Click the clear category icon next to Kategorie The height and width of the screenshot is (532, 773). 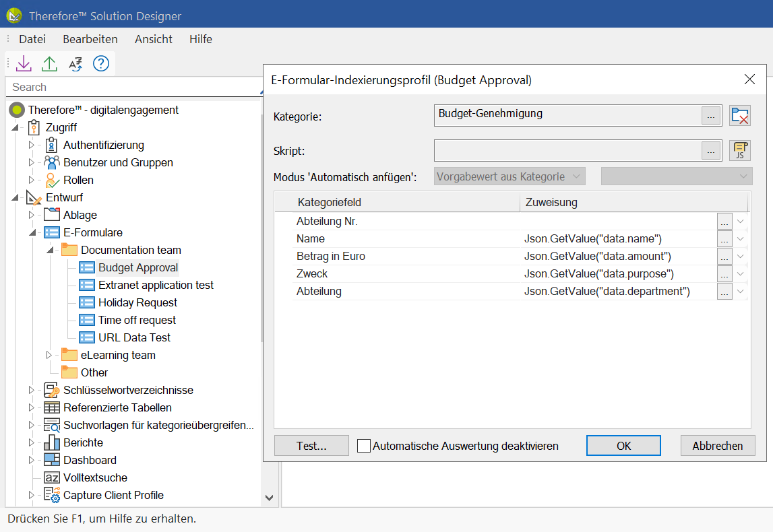tap(740, 116)
